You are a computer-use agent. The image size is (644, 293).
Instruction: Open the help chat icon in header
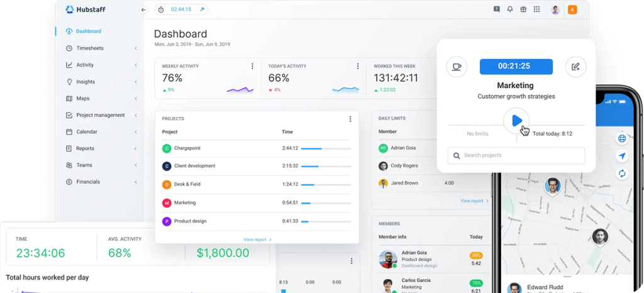[x=497, y=9]
